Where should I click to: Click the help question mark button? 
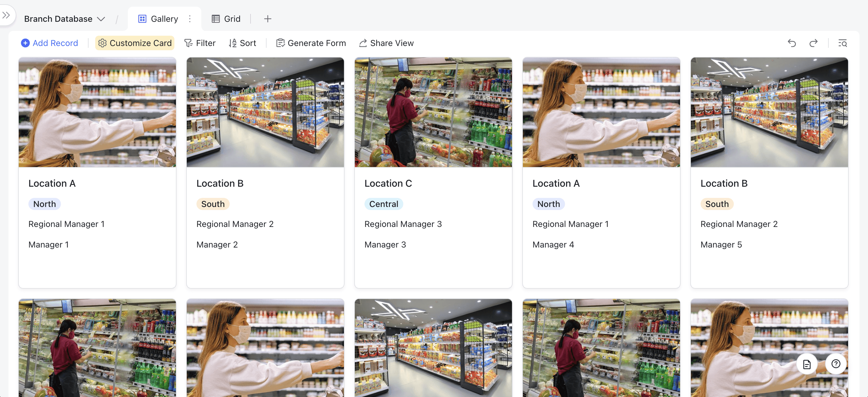coord(836,364)
